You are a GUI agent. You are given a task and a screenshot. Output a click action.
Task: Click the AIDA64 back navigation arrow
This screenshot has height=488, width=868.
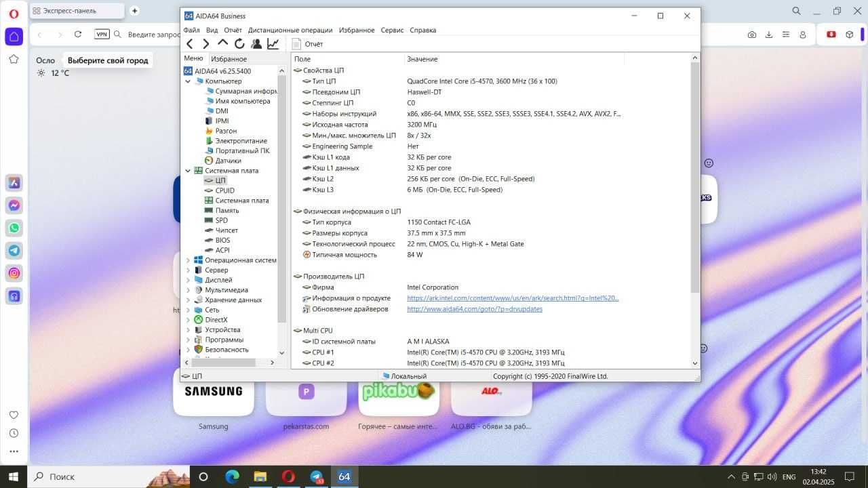tap(190, 44)
